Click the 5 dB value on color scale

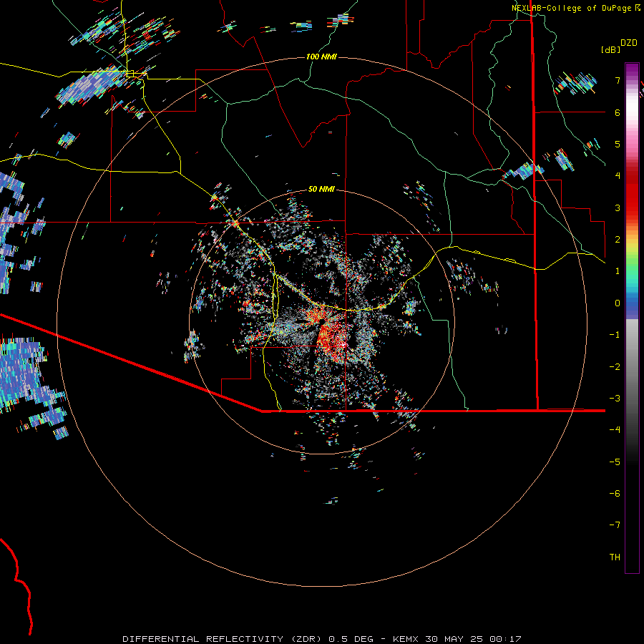(618, 144)
